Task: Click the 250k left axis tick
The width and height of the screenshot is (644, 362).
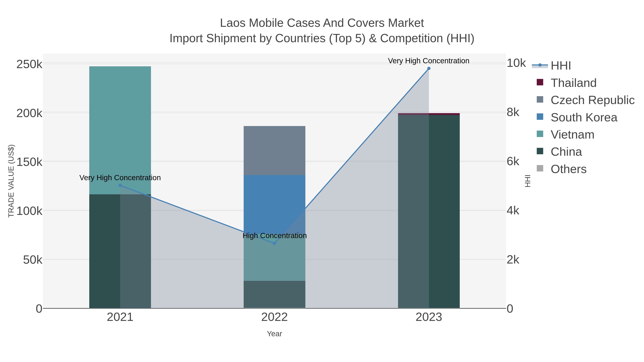Action: [29, 64]
